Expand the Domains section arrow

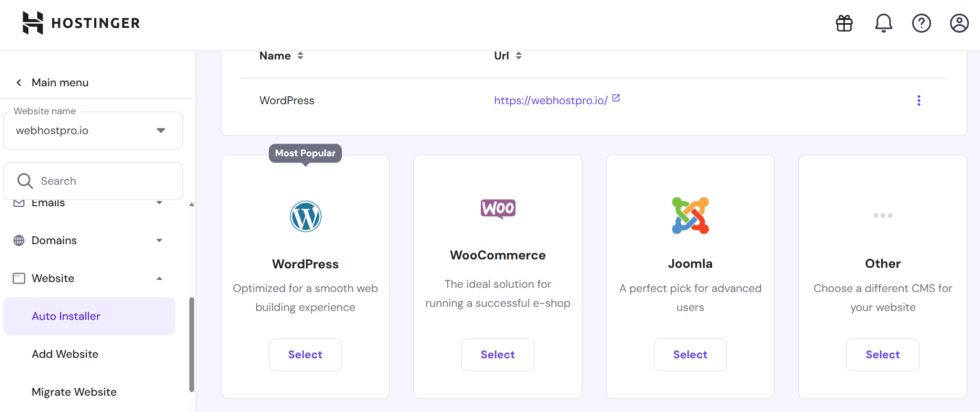point(159,240)
